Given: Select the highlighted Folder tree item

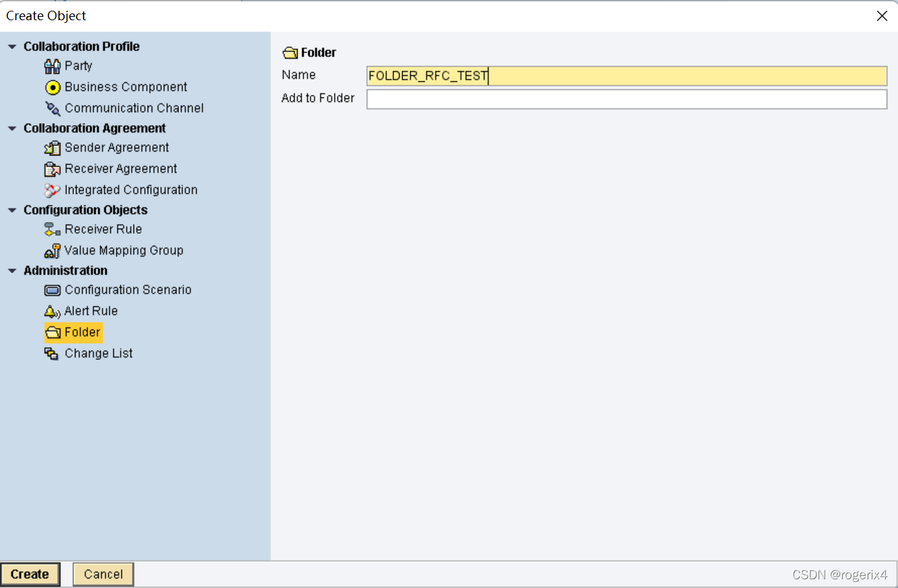Looking at the screenshot, I should (82, 332).
